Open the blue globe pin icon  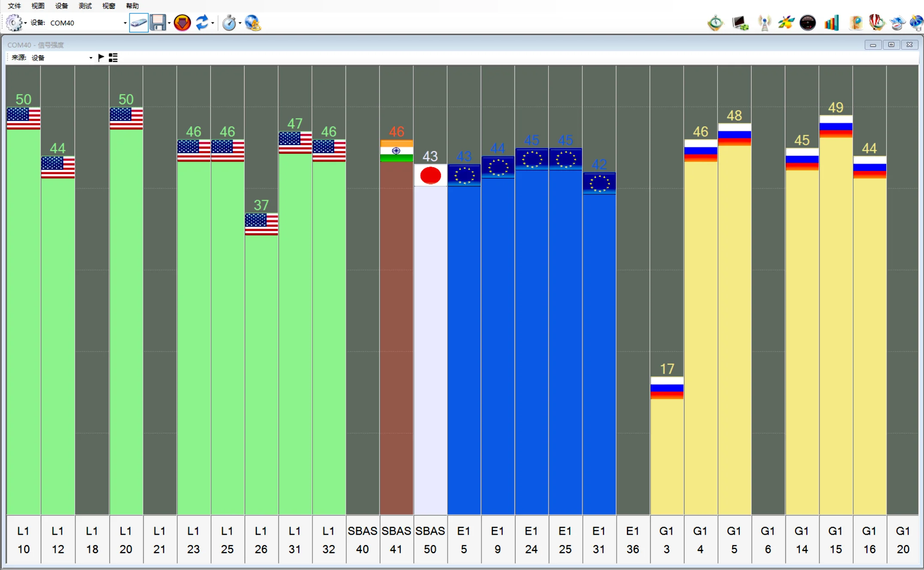[917, 23]
